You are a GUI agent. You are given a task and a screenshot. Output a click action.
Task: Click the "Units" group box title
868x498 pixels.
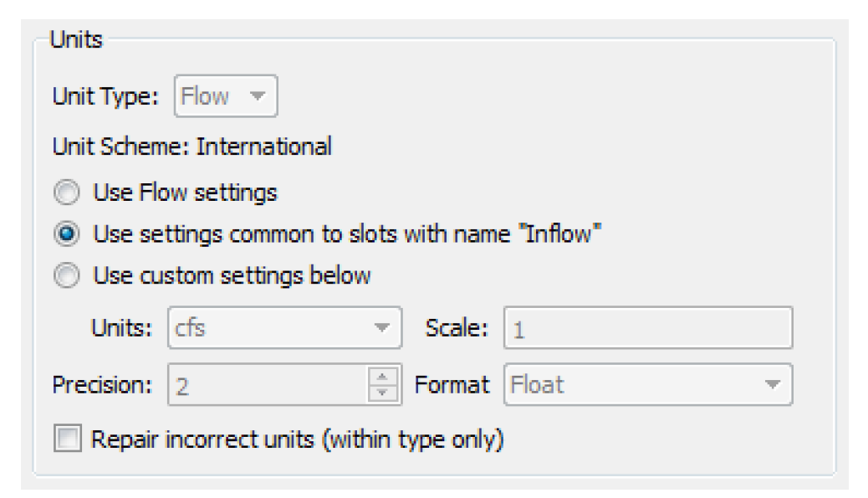[x=75, y=40]
